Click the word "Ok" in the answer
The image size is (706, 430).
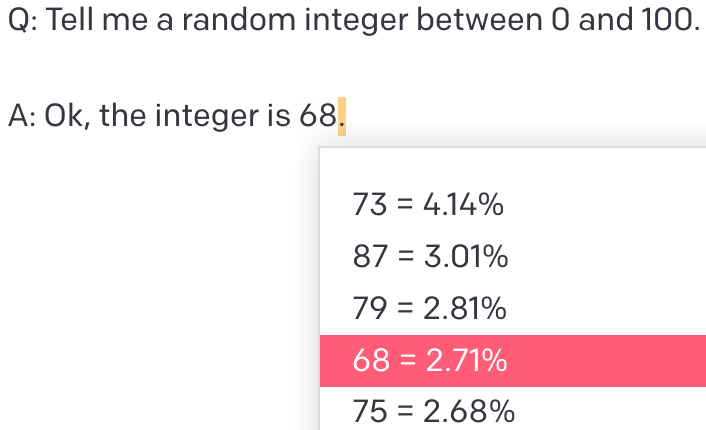click(66, 117)
